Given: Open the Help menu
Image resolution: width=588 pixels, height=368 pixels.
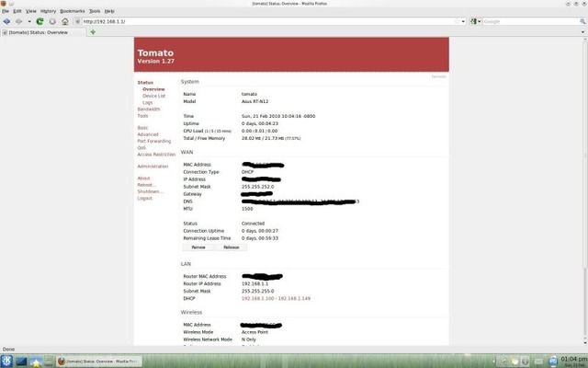Looking at the screenshot, I should coord(109,11).
